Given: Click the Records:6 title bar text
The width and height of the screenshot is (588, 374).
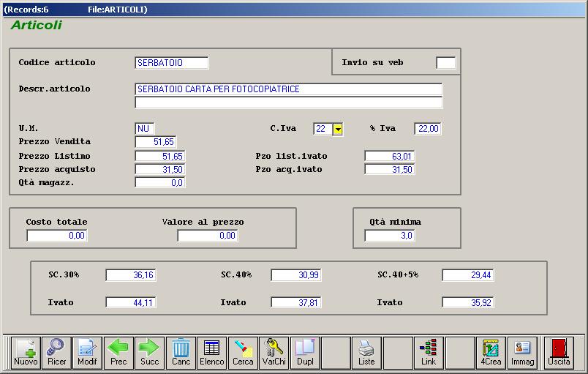Looking at the screenshot, I should pos(26,10).
